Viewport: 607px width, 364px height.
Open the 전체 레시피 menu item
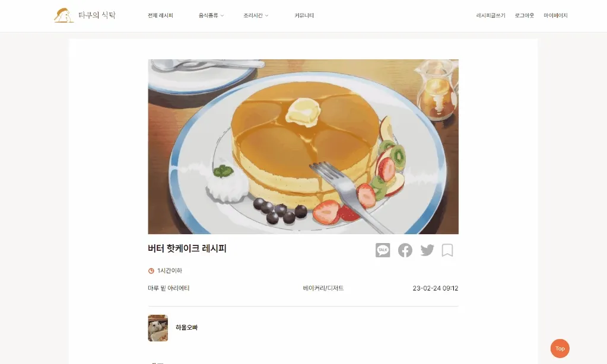tap(160, 15)
